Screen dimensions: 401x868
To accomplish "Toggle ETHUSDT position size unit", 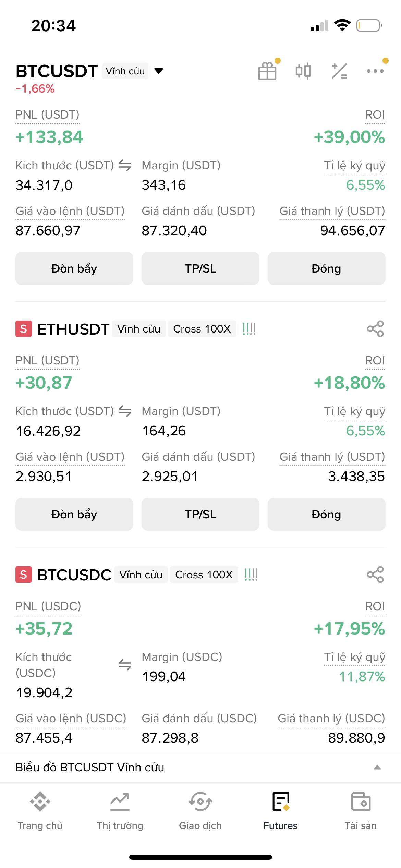I will [125, 411].
